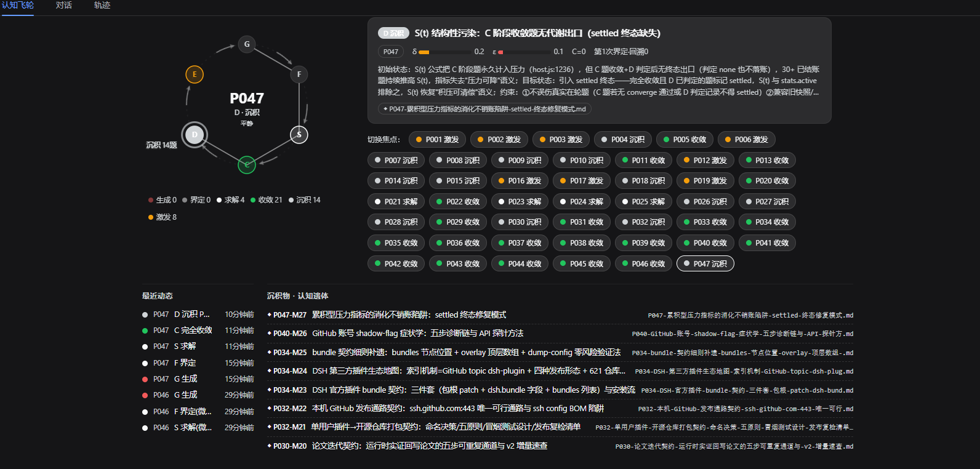Select the F node in the flywheel diagram
Image resolution: width=980 pixels, height=469 pixels.
click(x=299, y=74)
